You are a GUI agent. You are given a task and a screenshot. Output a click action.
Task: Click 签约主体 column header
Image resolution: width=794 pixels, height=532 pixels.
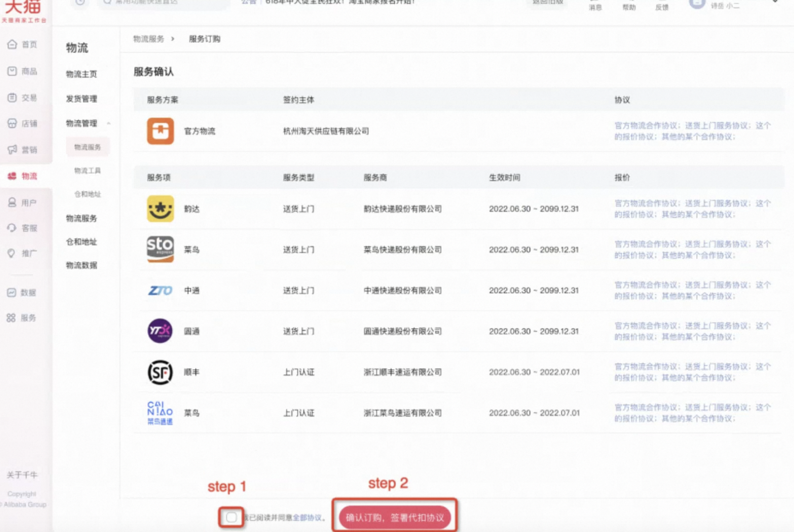point(299,100)
